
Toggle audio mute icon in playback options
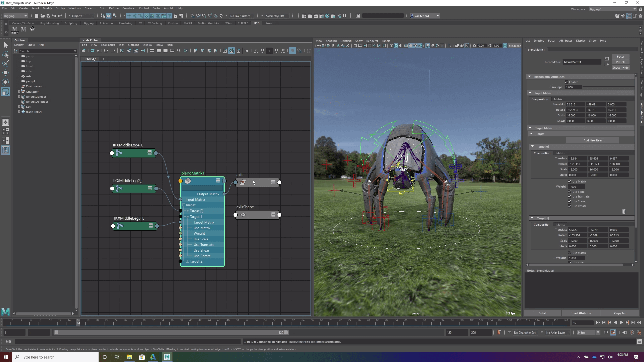click(624, 333)
